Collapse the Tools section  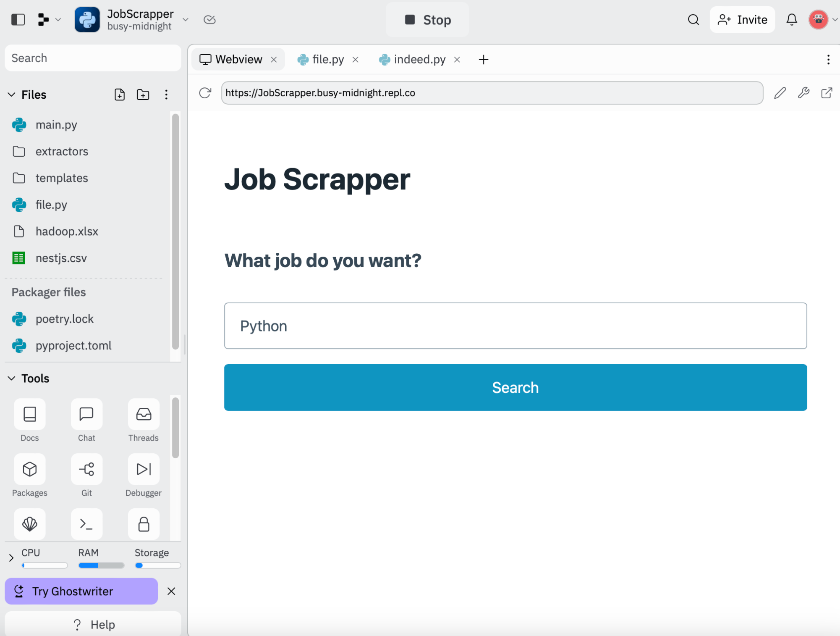coord(12,378)
